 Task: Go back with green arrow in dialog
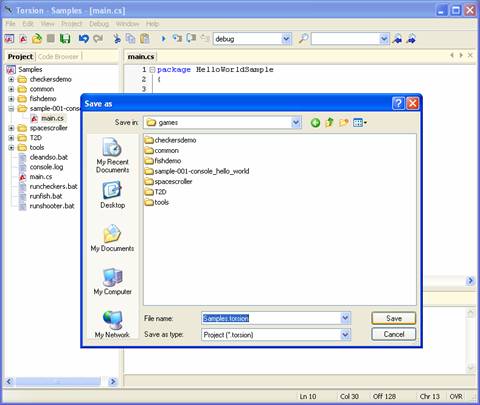(x=315, y=123)
